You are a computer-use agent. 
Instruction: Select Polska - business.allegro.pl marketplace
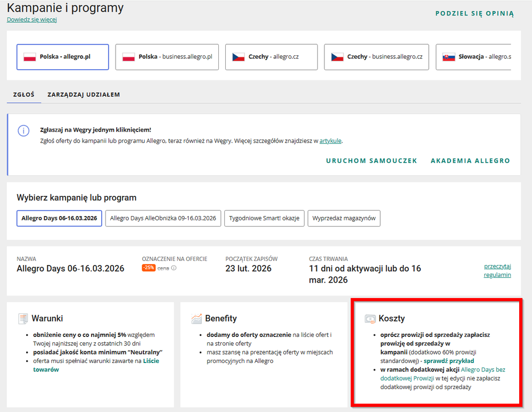tap(167, 57)
